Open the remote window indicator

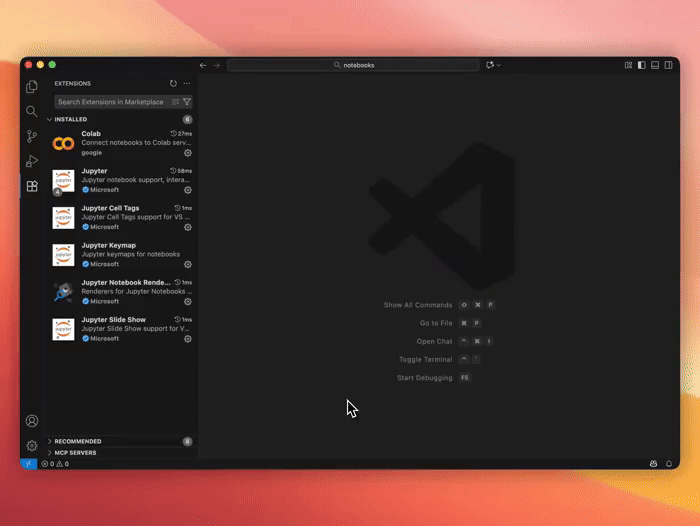point(29,463)
